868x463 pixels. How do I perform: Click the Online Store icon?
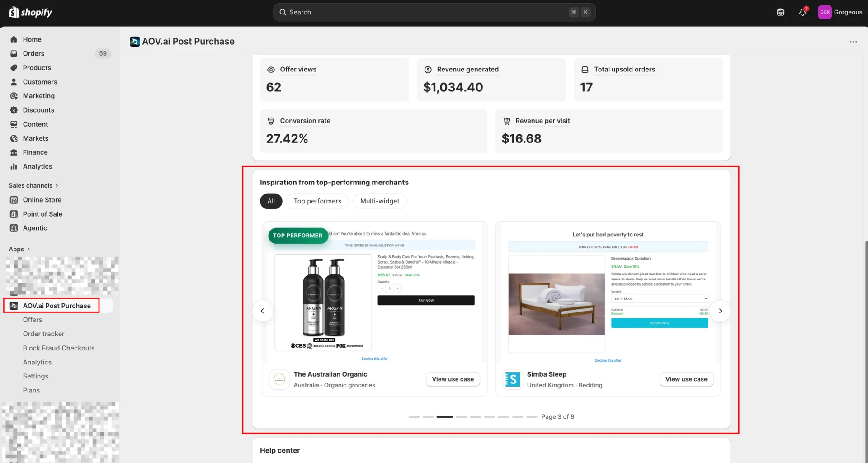point(14,200)
